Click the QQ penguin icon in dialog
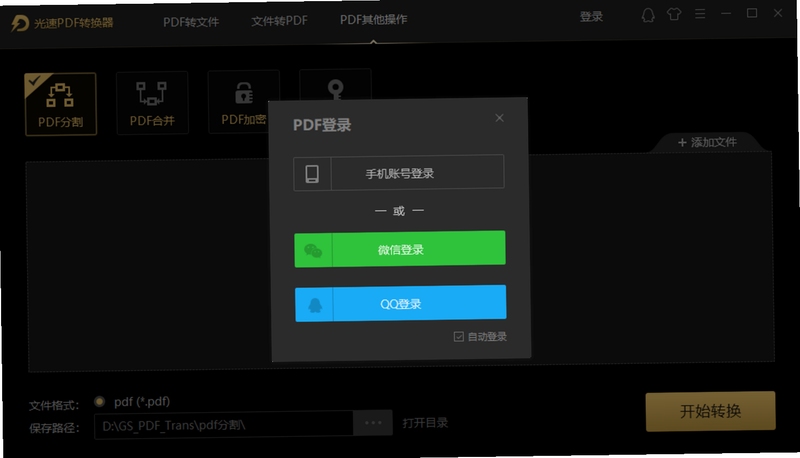This screenshot has width=800, height=458. [315, 306]
